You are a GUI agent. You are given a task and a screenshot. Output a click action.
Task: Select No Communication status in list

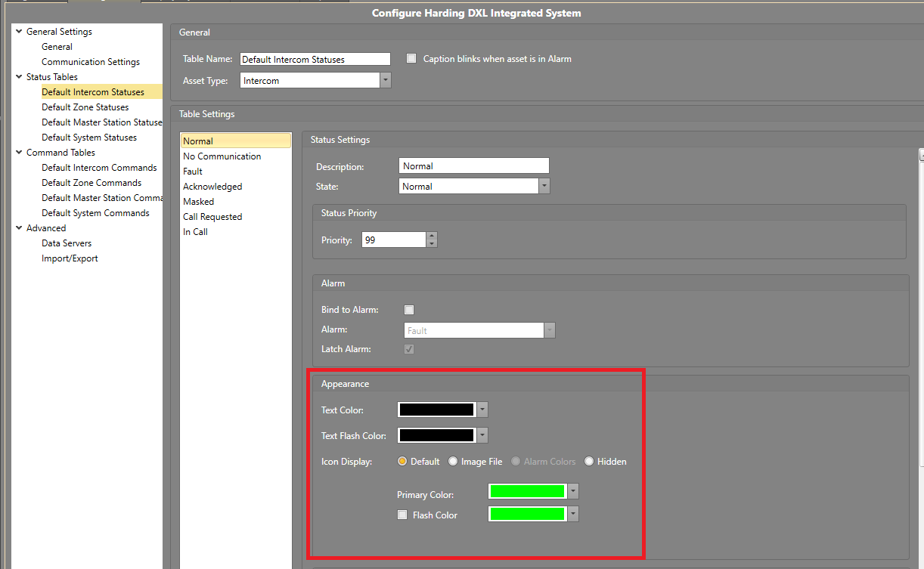point(222,156)
